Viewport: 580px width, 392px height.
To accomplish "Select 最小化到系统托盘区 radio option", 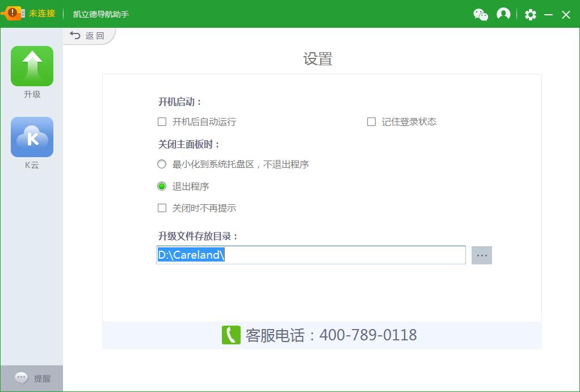I will pyautogui.click(x=162, y=164).
